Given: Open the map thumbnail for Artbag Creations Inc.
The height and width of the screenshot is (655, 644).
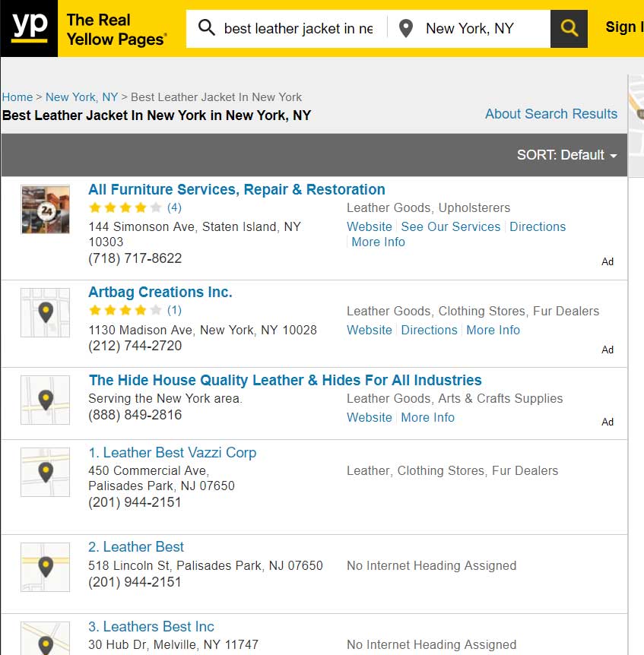Looking at the screenshot, I should (x=45, y=312).
